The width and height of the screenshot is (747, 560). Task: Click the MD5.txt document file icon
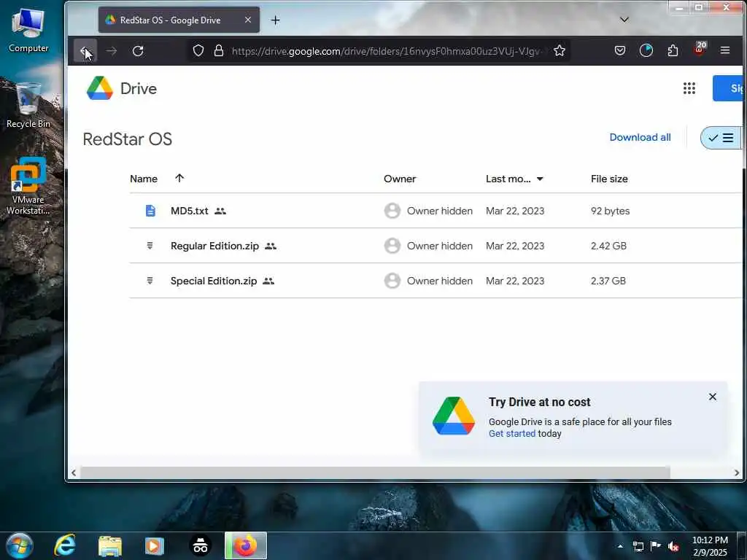click(150, 211)
